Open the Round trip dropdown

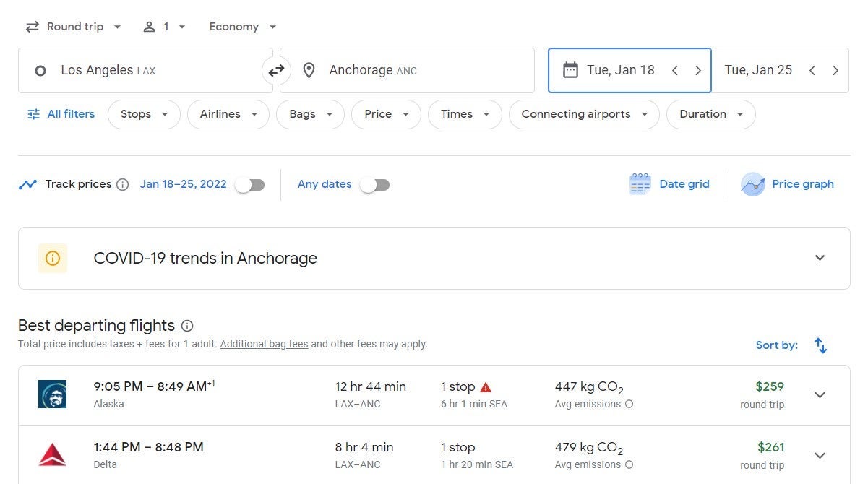[x=73, y=27]
